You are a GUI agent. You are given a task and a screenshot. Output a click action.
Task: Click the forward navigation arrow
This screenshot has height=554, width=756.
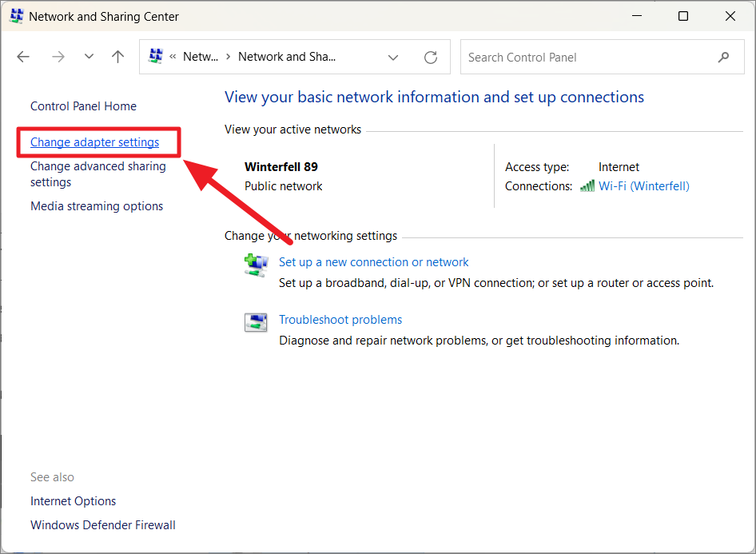point(58,56)
